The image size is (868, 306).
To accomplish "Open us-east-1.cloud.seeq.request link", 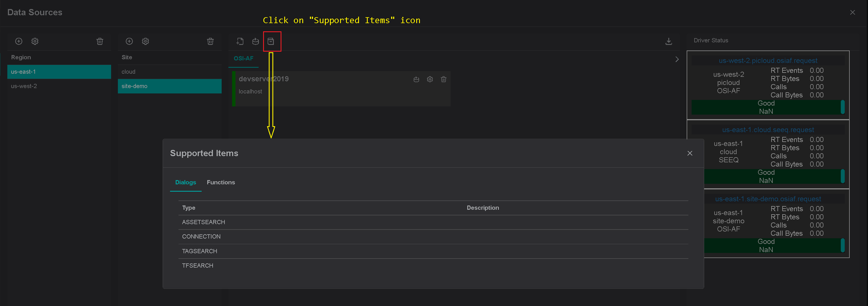I will [x=768, y=130].
